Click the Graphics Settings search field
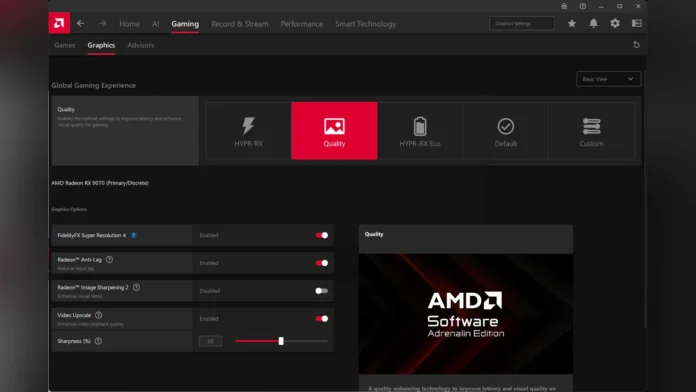696x392 pixels. (x=522, y=24)
